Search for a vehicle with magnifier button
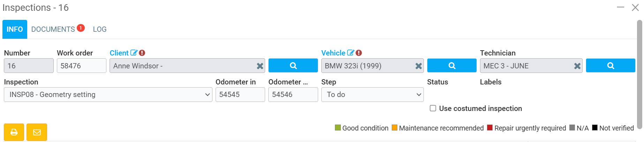Image resolution: width=644 pixels, height=142 pixels. point(452,66)
